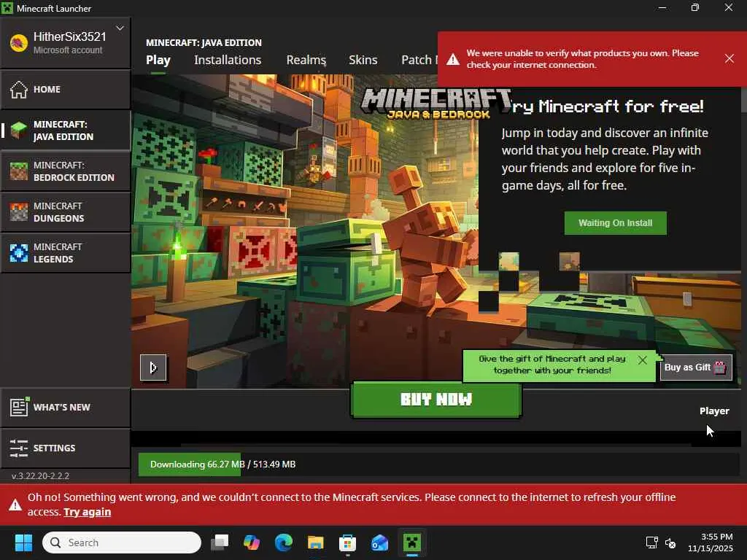The height and width of the screenshot is (560, 747).
Task: Open File Explorer from taskbar
Action: click(x=315, y=542)
